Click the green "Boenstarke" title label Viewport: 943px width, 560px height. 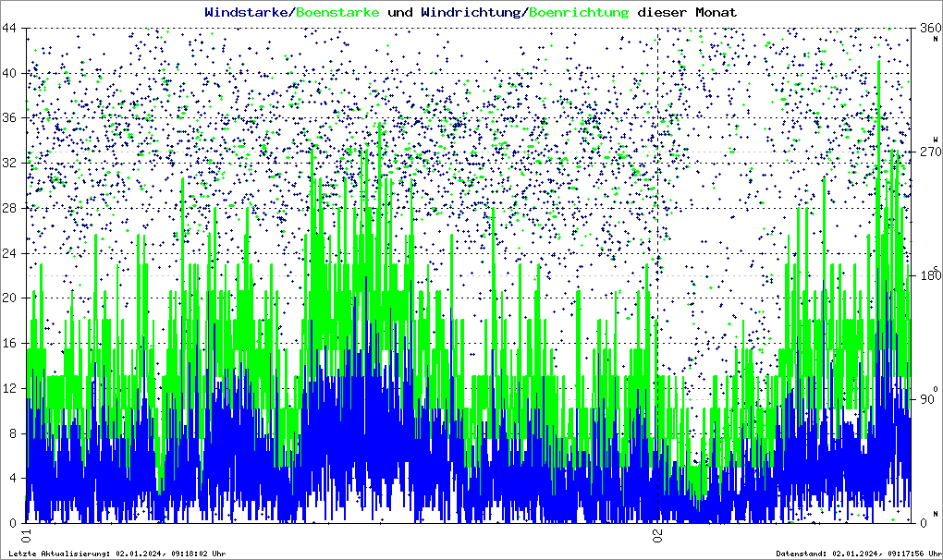tap(337, 12)
